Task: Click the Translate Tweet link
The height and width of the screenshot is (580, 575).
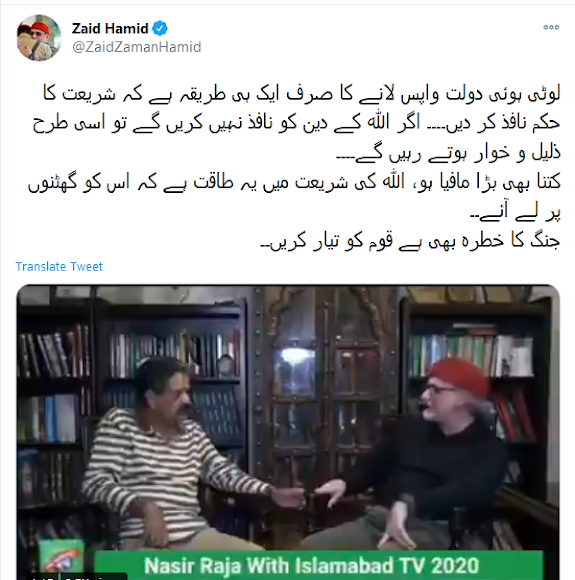Action: [59, 266]
